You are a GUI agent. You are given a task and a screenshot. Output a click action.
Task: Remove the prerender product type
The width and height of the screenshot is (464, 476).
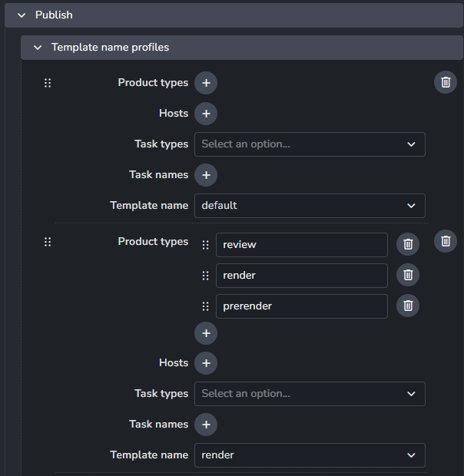(x=408, y=306)
